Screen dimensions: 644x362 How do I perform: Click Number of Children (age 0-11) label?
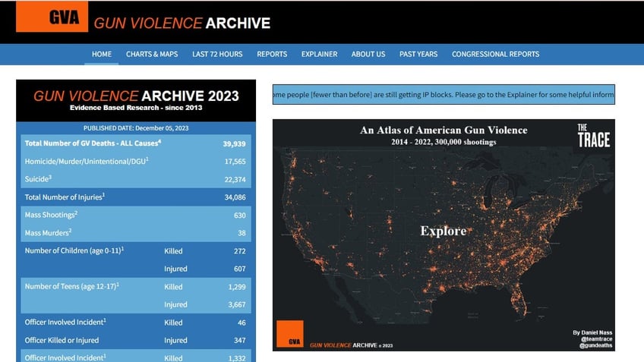pos(74,250)
